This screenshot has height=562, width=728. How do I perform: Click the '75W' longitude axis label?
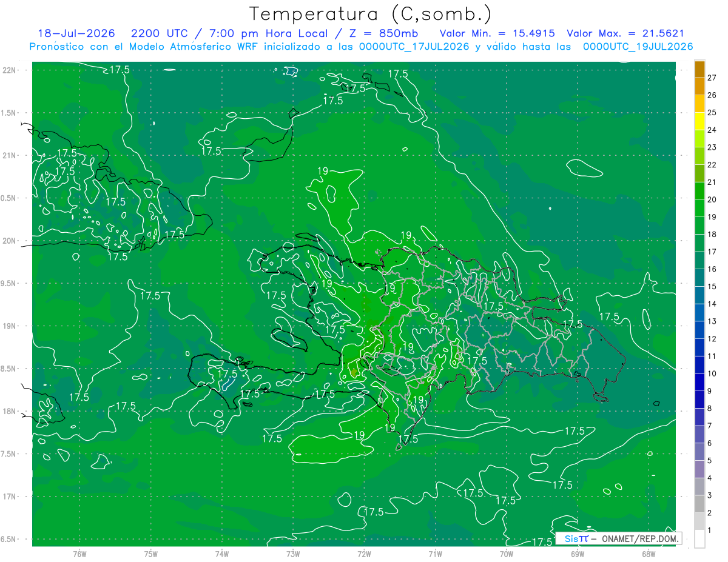click(151, 554)
